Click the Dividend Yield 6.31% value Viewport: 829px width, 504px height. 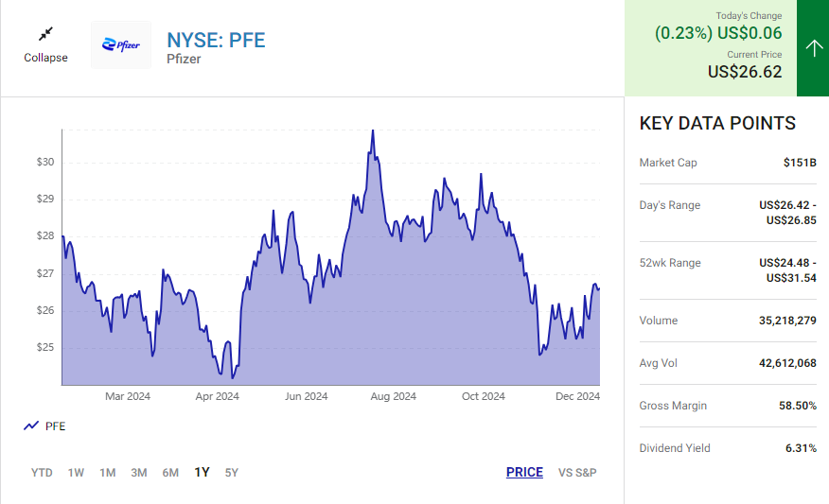801,448
